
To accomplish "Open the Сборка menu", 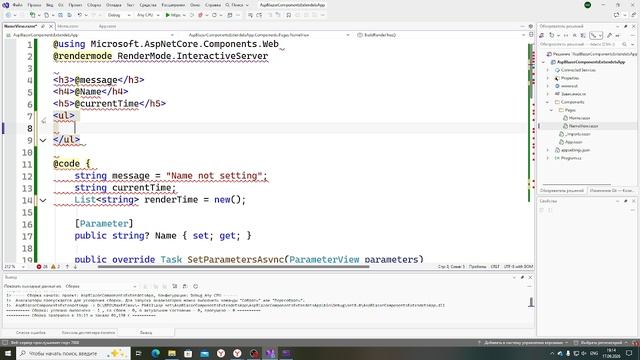I will click(x=94, y=5).
